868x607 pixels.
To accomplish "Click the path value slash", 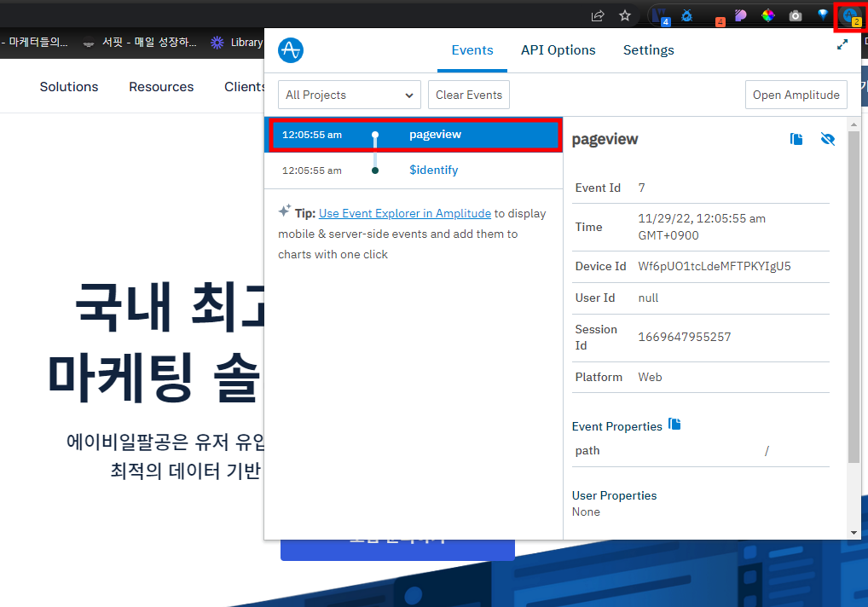I will (x=767, y=451).
